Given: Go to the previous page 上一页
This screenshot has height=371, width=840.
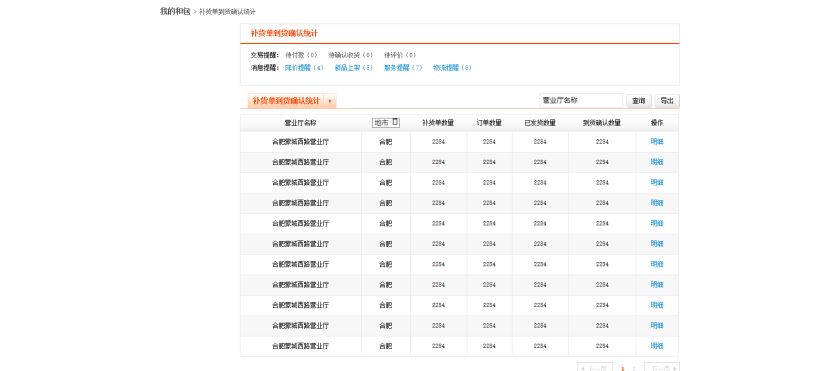Looking at the screenshot, I should point(595,368).
